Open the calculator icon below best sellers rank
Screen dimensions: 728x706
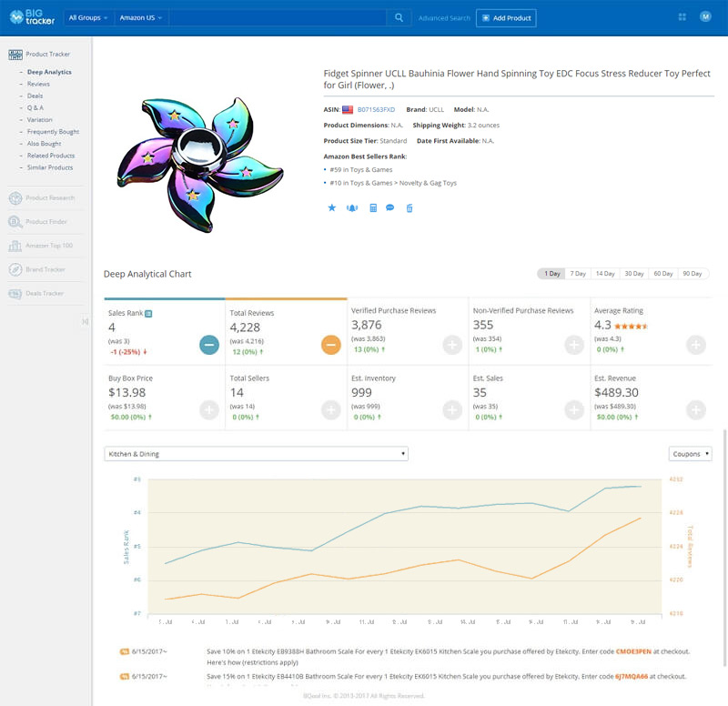pos(373,208)
